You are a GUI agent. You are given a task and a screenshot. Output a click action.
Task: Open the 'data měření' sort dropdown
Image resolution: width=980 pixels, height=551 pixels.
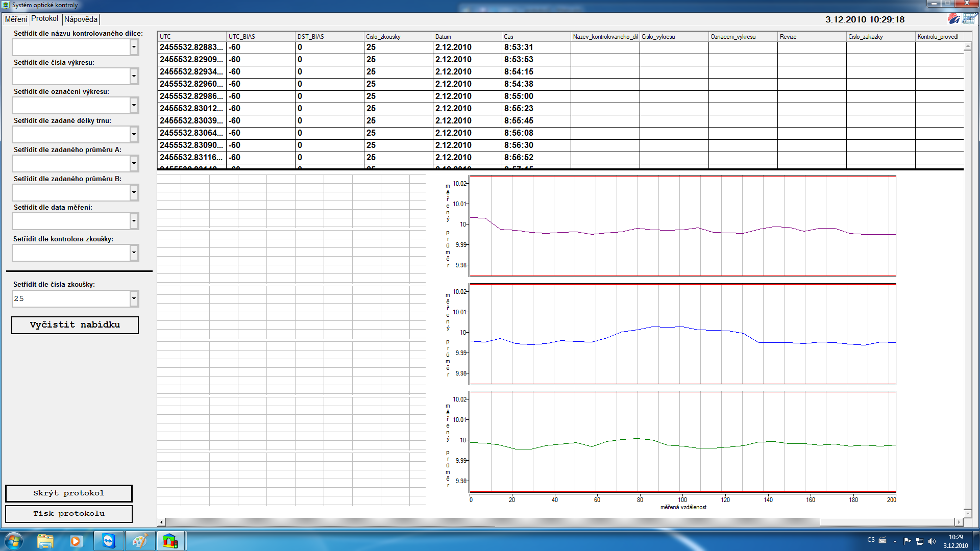[134, 221]
